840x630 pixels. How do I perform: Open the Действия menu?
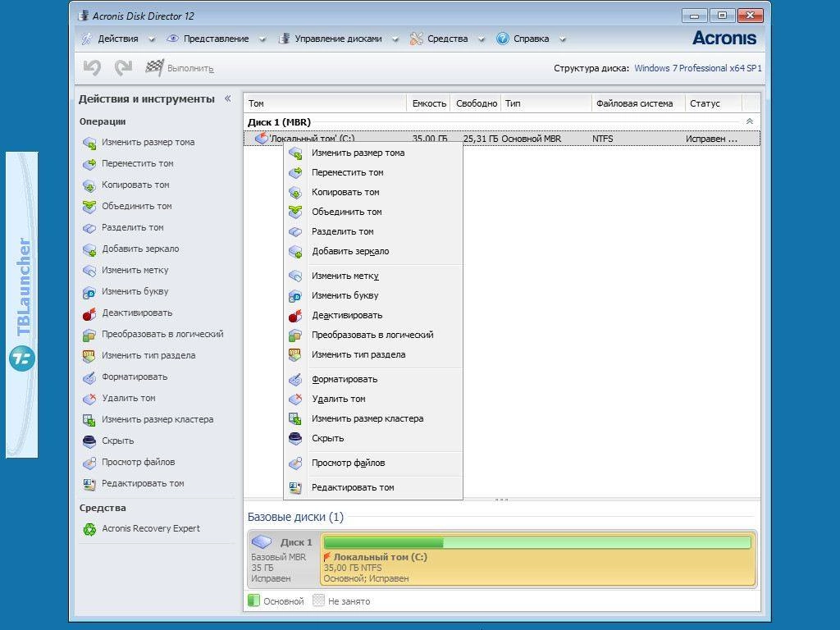117,39
